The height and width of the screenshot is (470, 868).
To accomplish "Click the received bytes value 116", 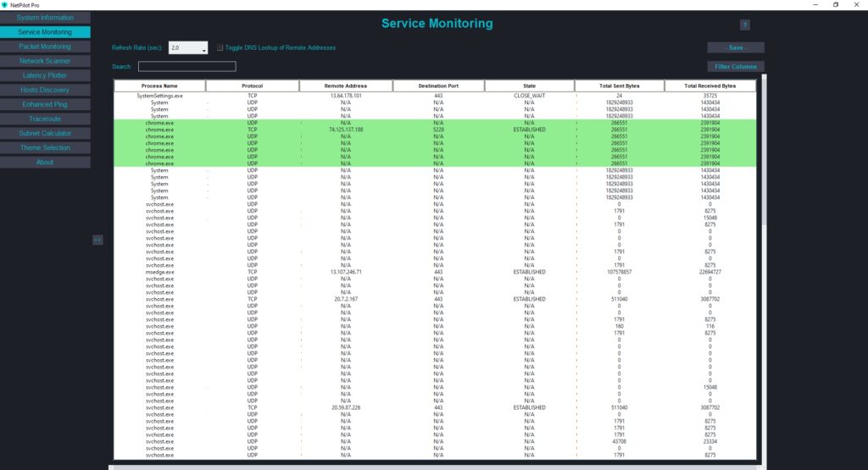I will coord(710,326).
